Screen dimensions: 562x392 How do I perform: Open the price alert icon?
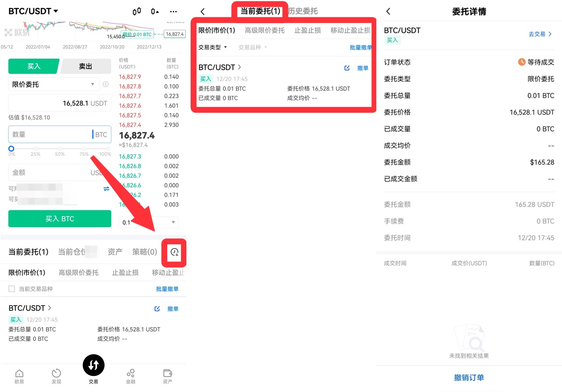click(154, 11)
